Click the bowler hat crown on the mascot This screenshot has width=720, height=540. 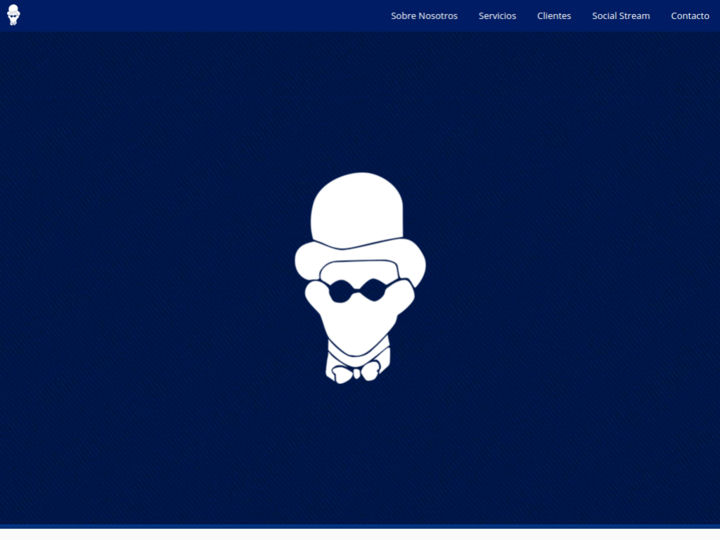click(x=357, y=208)
